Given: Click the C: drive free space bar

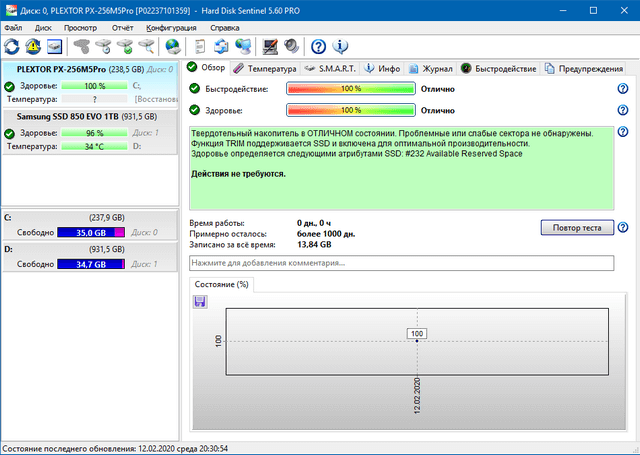Looking at the screenshot, I should (x=93, y=232).
